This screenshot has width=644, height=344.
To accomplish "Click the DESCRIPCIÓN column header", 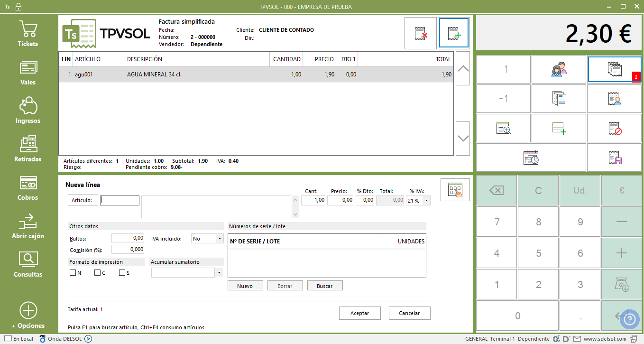I will tap(197, 59).
